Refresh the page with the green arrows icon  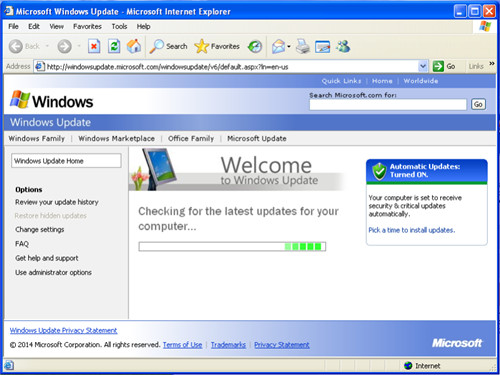coord(114,46)
